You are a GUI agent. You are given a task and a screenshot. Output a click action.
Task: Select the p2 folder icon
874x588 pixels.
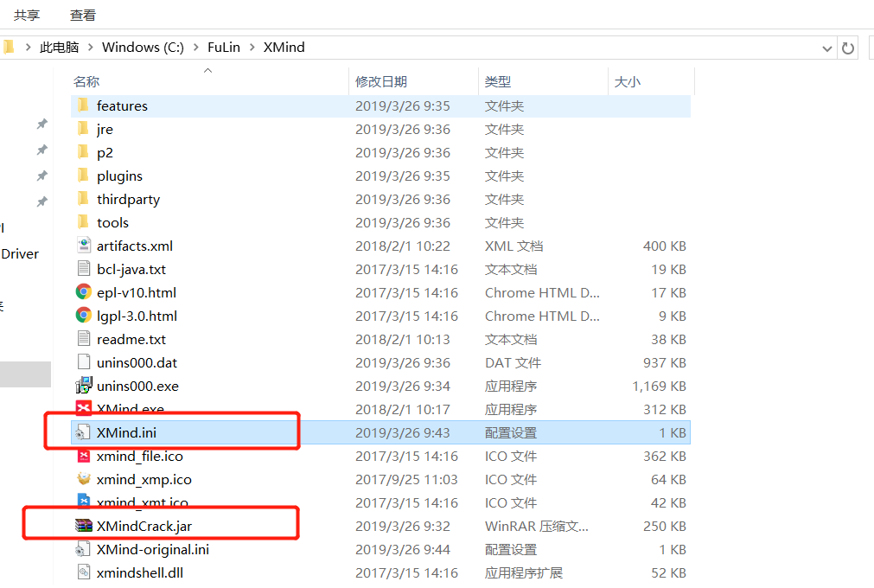(x=83, y=152)
